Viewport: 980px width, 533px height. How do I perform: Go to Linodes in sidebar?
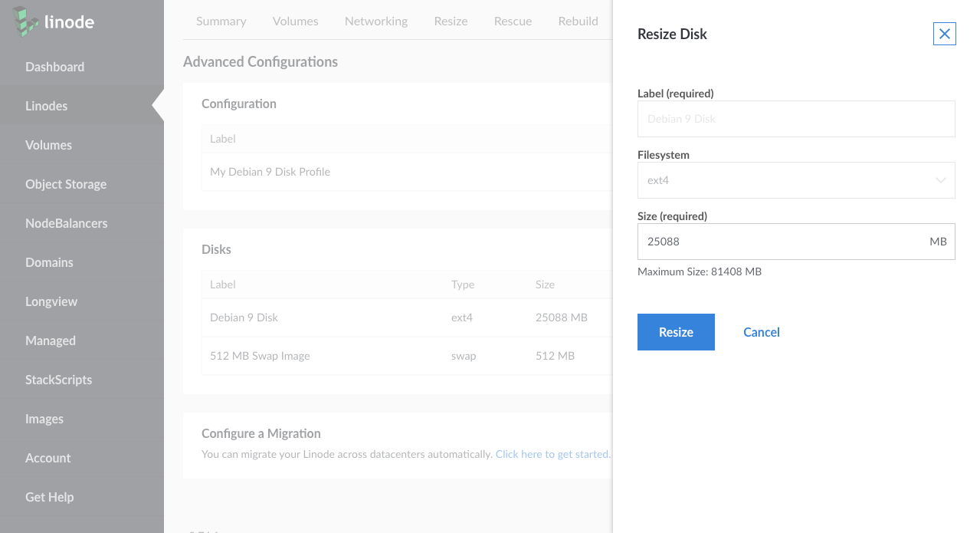pyautogui.click(x=46, y=106)
